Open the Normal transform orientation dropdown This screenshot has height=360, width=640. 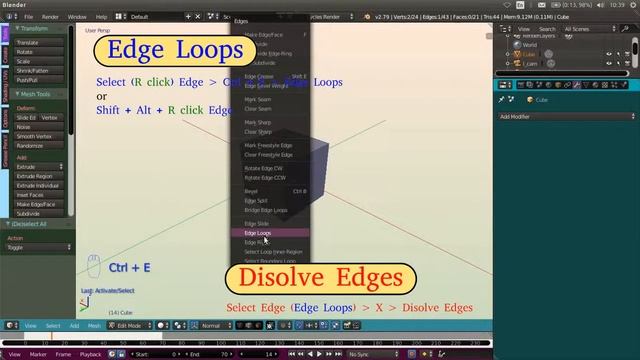point(217,325)
